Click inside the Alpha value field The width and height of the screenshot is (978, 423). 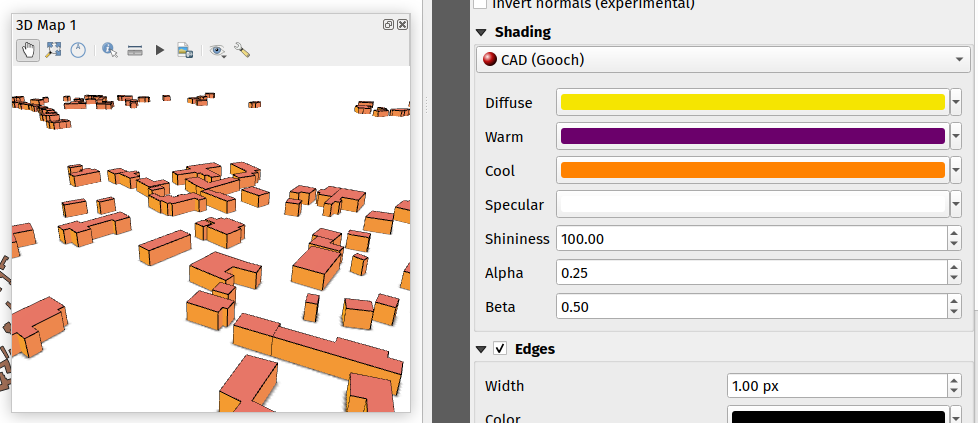point(750,273)
